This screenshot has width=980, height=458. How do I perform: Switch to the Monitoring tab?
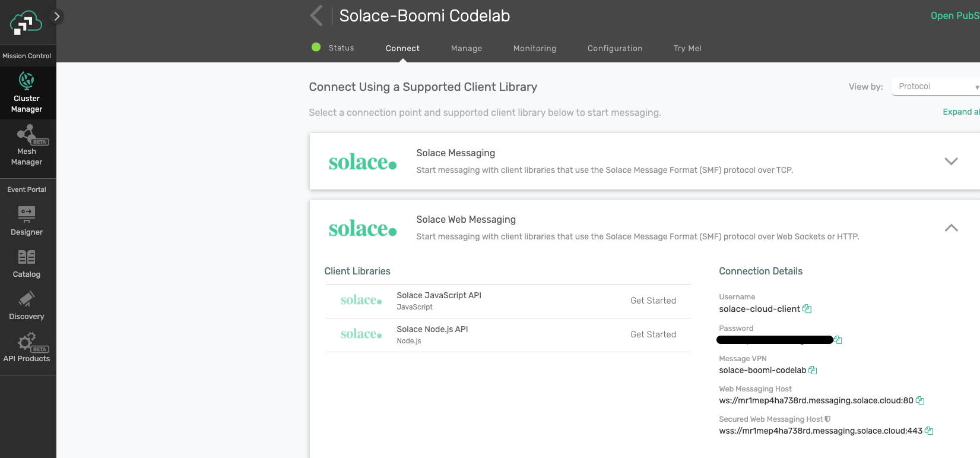click(534, 48)
